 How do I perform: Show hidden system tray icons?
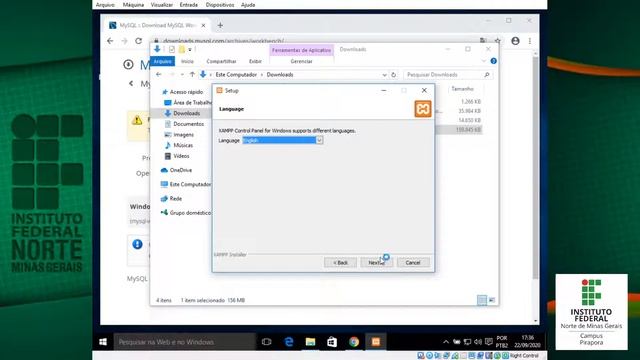(x=446, y=342)
